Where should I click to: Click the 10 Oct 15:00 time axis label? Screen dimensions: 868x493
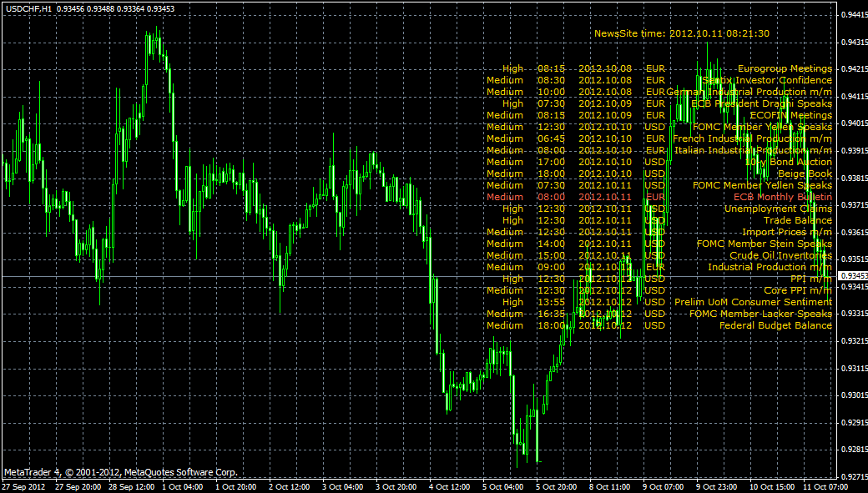(772, 487)
